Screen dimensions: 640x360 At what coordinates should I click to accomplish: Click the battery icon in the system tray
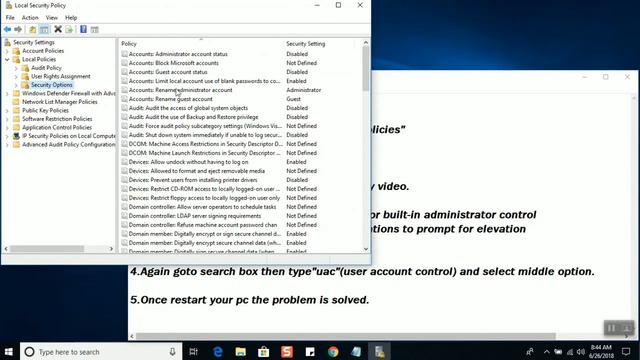click(x=558, y=352)
